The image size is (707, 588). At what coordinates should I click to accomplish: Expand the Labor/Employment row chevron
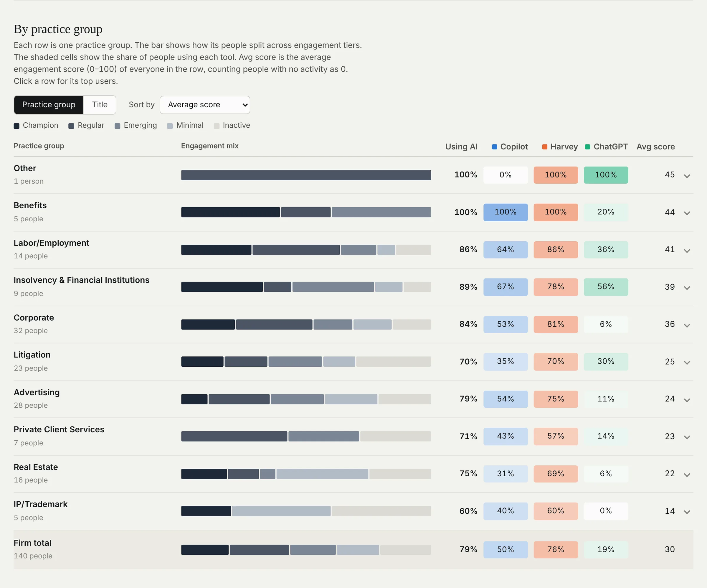[687, 251]
